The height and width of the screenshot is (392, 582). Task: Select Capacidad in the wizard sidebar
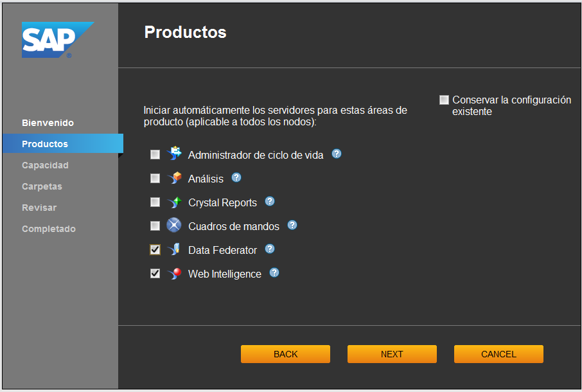point(45,165)
